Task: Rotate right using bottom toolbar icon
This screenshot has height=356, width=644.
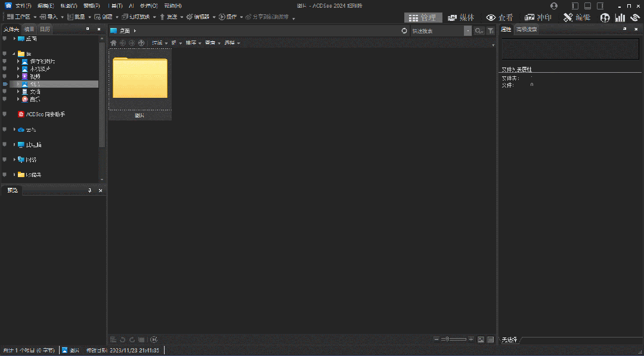Action: pyautogui.click(x=132, y=339)
